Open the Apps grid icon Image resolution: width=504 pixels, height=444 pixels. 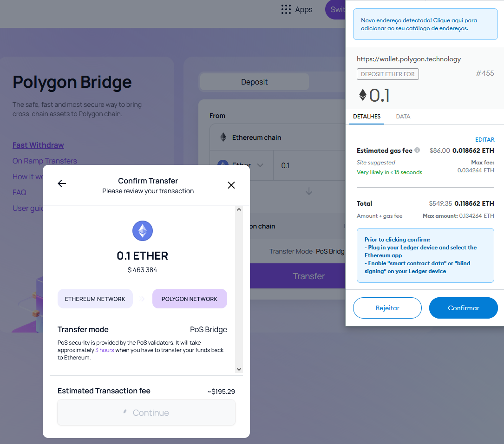tap(286, 9)
